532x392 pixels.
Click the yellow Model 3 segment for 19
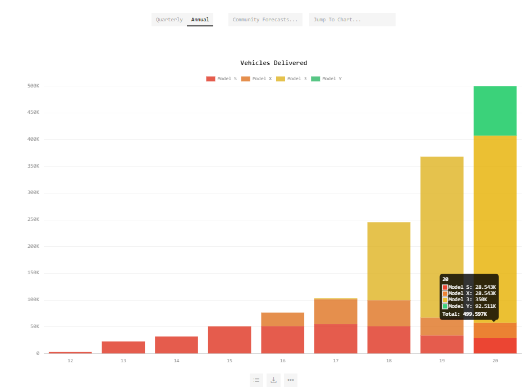442,237
